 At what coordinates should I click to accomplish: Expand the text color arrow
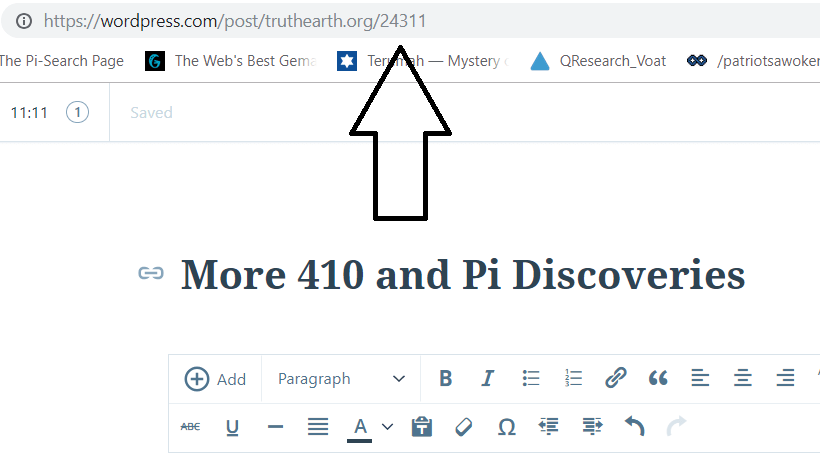tap(388, 427)
